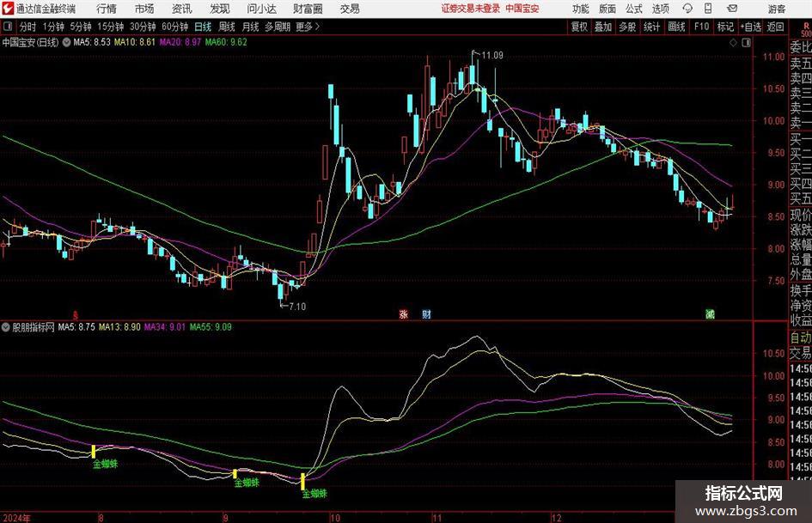Click the MA60: 9.62 indicator label

(226, 42)
